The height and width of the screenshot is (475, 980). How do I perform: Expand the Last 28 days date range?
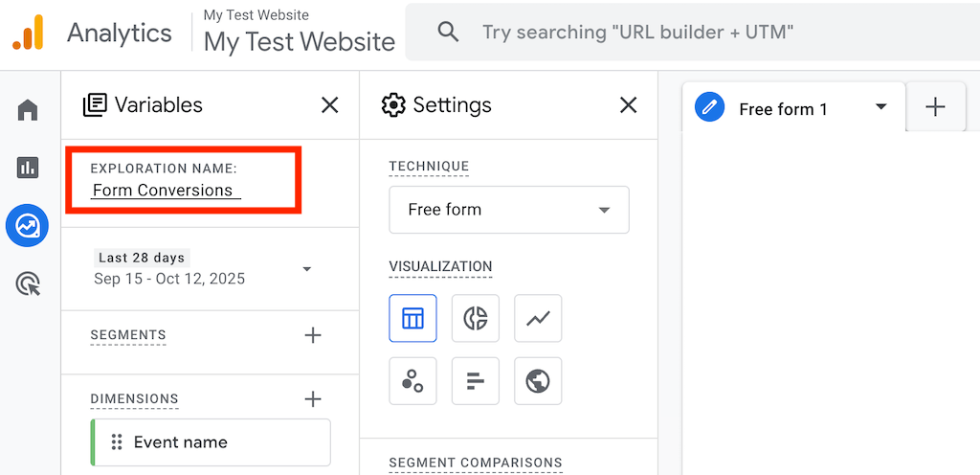306,269
